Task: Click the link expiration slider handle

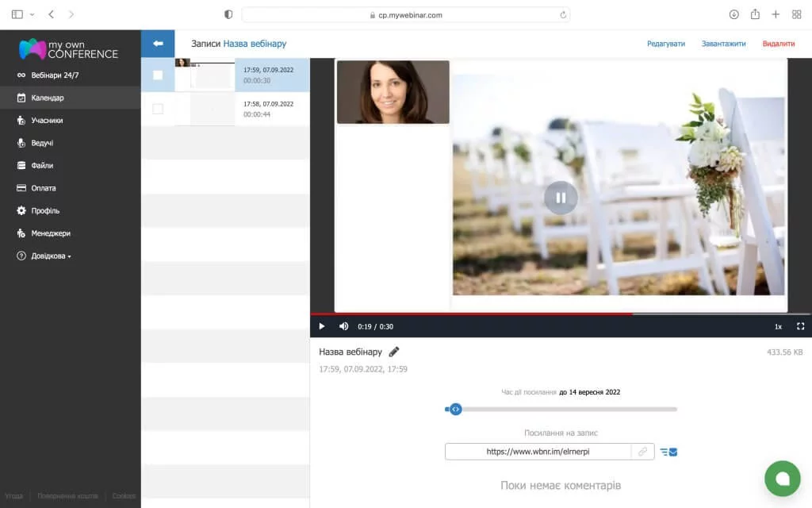Action: tap(455, 410)
